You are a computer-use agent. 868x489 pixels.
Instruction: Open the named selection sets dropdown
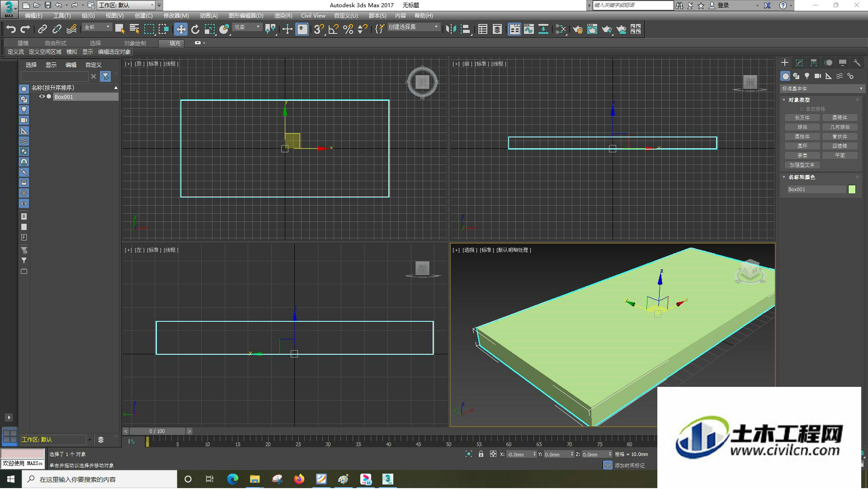coord(414,27)
